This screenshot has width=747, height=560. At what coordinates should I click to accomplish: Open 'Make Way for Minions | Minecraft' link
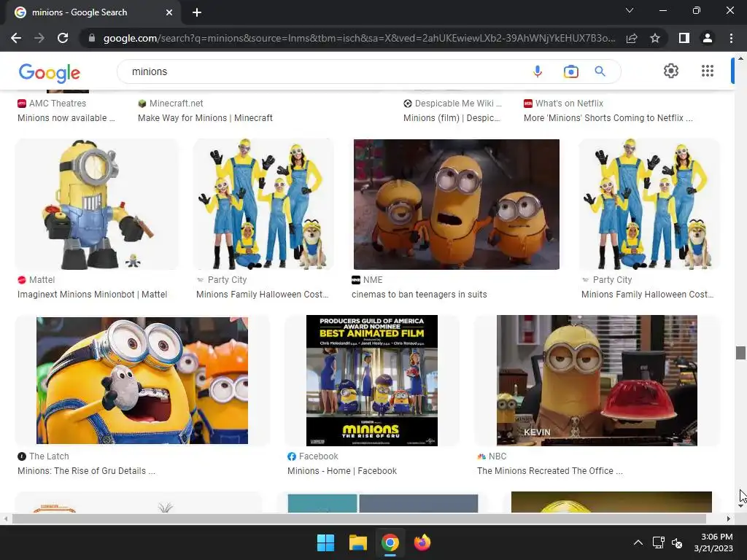(x=205, y=117)
